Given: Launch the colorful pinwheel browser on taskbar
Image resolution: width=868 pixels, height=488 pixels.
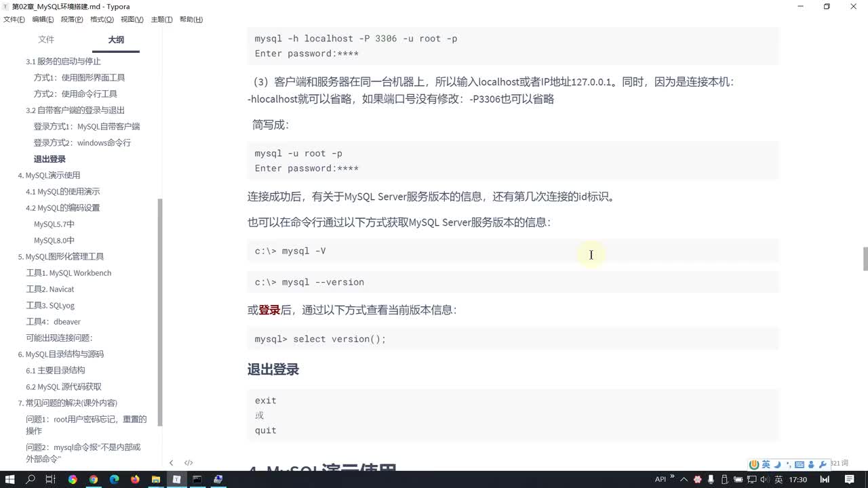Looking at the screenshot, I should click(73, 479).
